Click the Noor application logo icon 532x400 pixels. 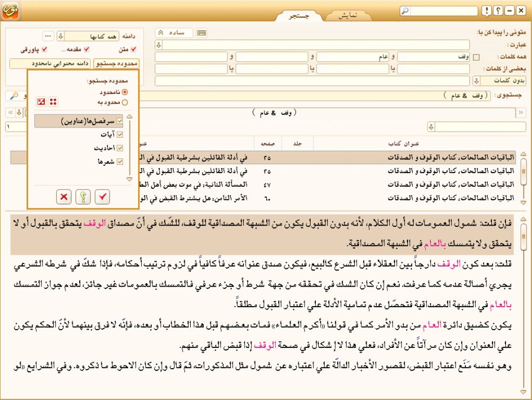click(x=10, y=10)
